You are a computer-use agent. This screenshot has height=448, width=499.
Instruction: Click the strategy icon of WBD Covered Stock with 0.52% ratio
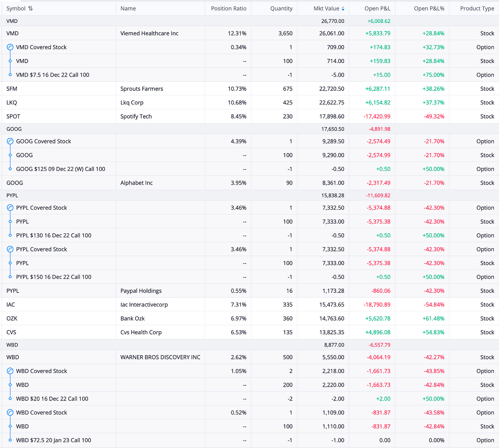coord(10,412)
